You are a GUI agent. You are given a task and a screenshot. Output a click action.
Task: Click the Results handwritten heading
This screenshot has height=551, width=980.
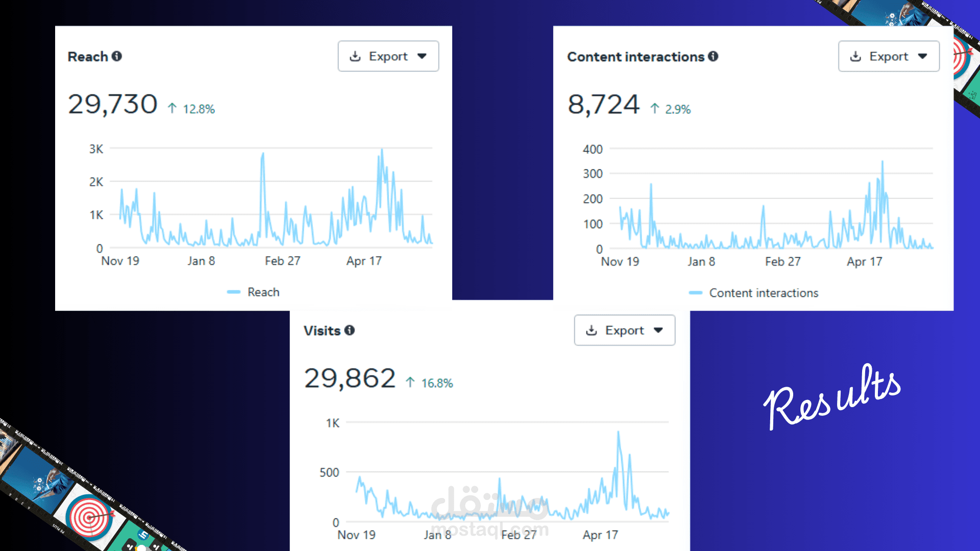[x=832, y=397]
